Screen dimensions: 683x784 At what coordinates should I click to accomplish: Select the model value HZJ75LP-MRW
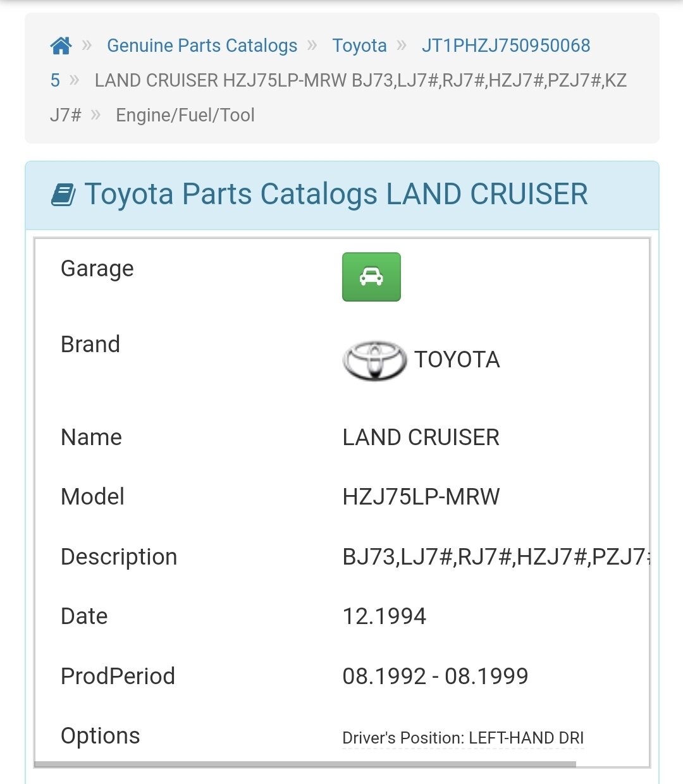pos(421,497)
